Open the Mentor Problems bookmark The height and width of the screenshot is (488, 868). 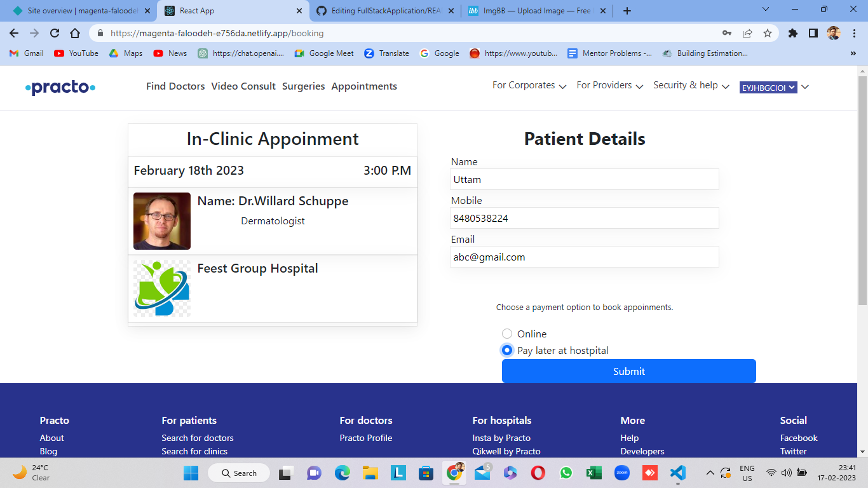click(x=609, y=53)
